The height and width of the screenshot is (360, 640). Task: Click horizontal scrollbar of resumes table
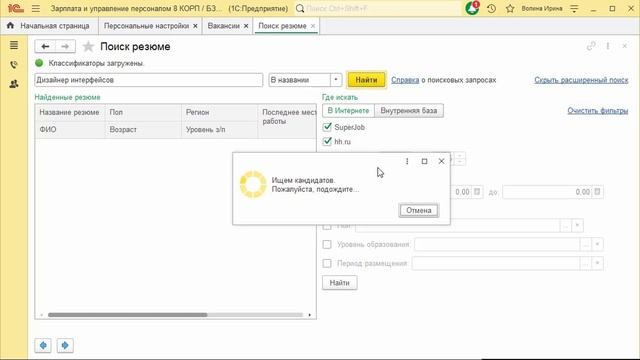coord(127,315)
